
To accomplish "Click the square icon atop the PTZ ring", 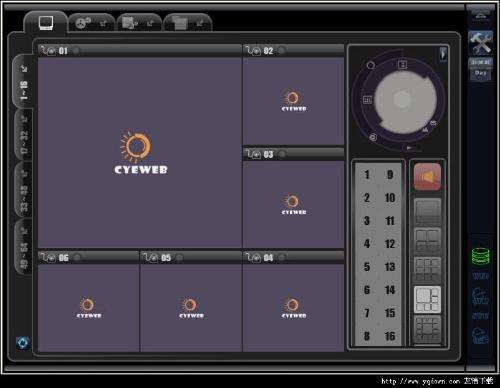I will click(403, 64).
